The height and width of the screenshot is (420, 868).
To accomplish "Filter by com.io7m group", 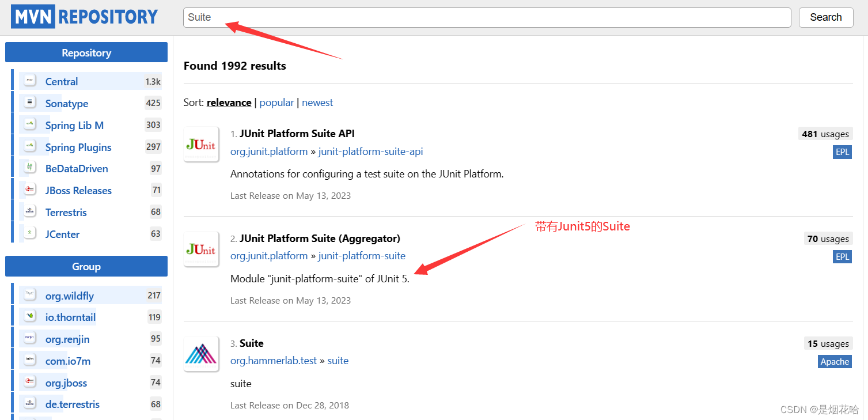I will 68,361.
